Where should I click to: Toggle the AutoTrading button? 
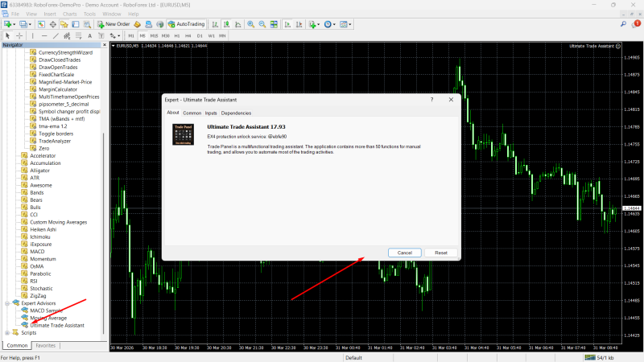pyautogui.click(x=186, y=24)
